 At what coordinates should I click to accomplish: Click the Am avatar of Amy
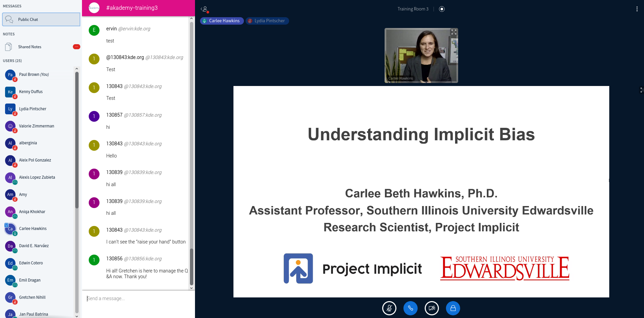[10, 195]
